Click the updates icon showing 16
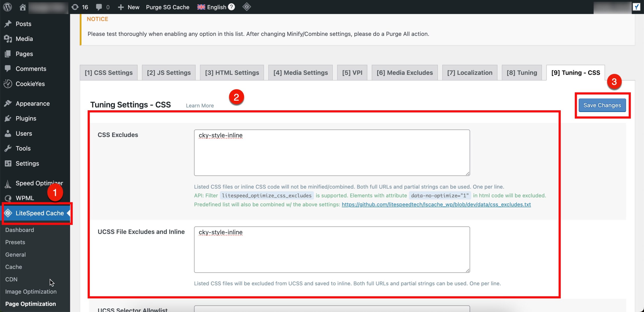This screenshot has height=312, width=644. click(x=75, y=7)
